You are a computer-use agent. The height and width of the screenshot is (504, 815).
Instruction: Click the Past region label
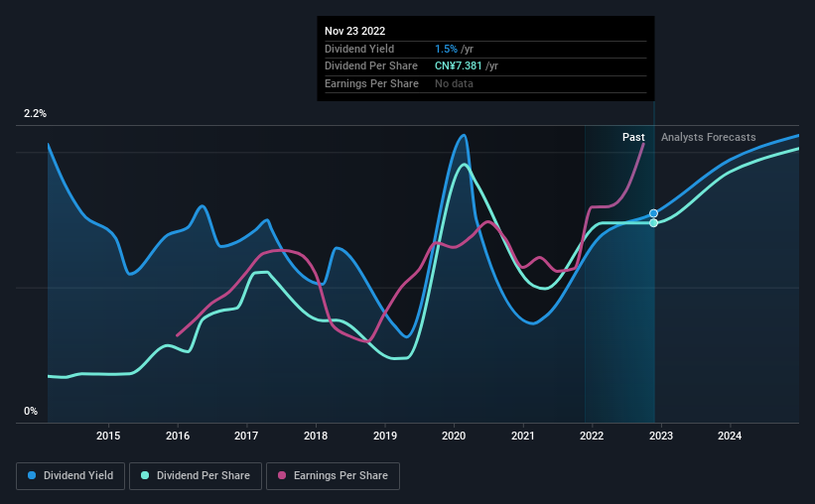[633, 137]
